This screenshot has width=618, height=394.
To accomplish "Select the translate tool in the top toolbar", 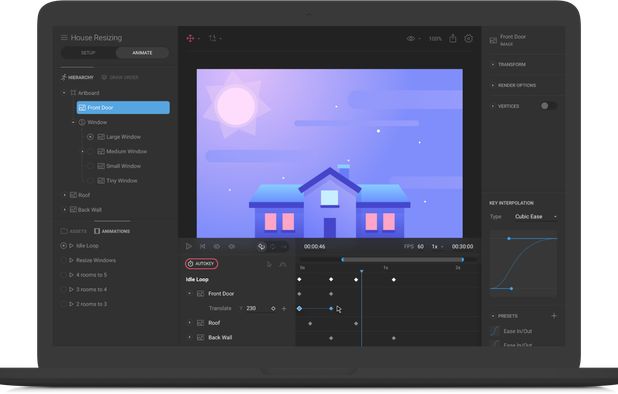I will pyautogui.click(x=190, y=38).
